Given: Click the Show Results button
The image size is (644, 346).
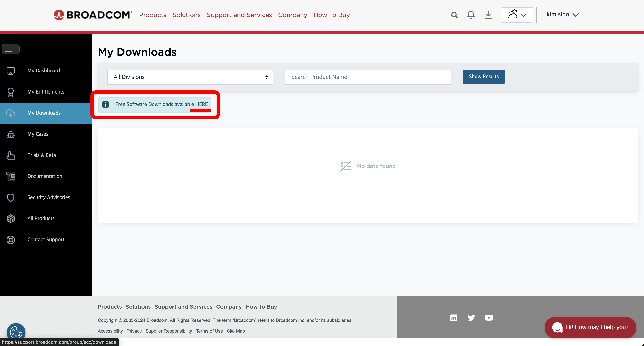Looking at the screenshot, I should point(484,77).
